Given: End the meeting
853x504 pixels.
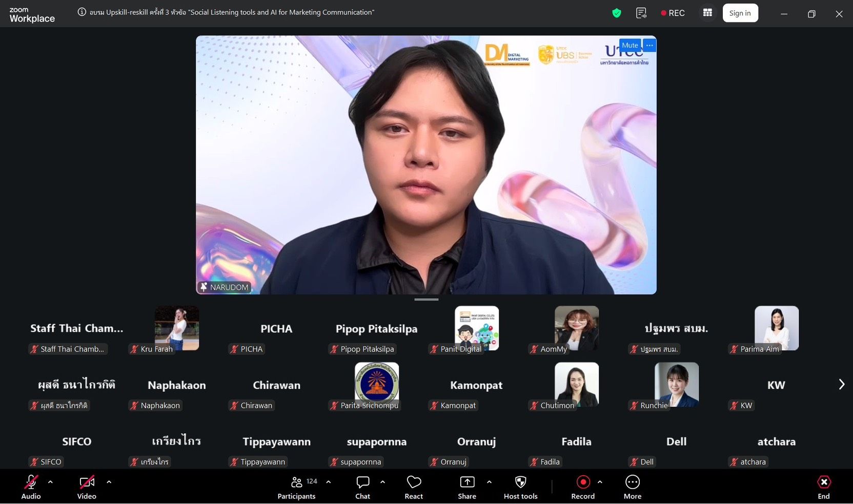Looking at the screenshot, I should point(824,487).
